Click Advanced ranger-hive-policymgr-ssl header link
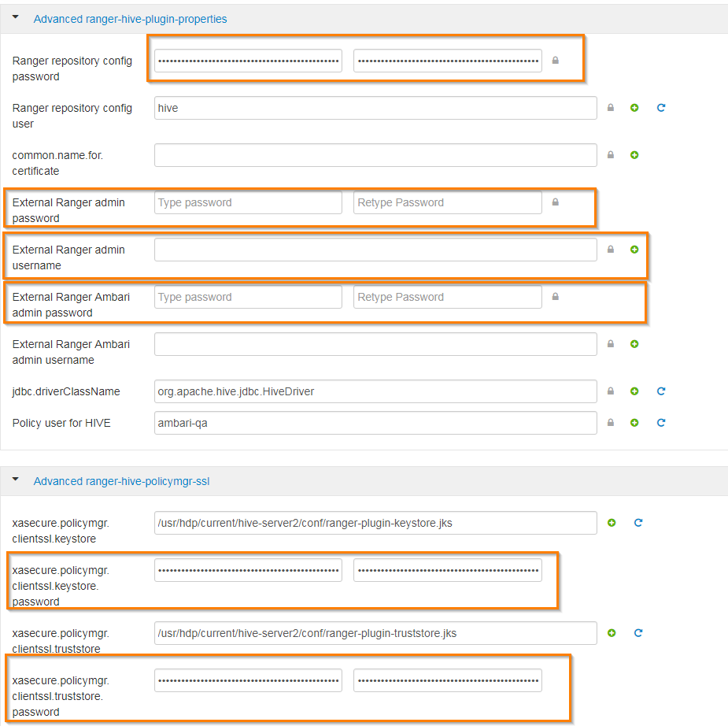Screen dimensions: 728x726 [x=121, y=481]
